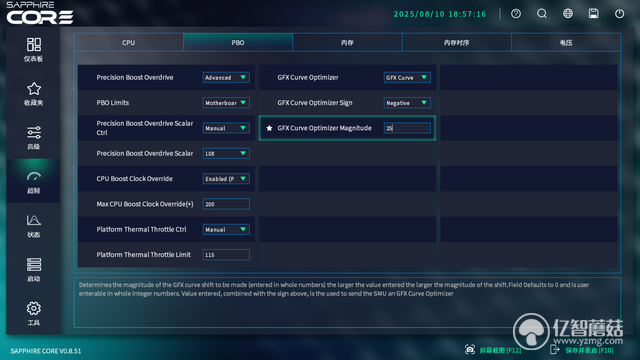Viewport: 640px width, 360px height.
Task: Click the help question mark icon
Action: tap(516, 14)
